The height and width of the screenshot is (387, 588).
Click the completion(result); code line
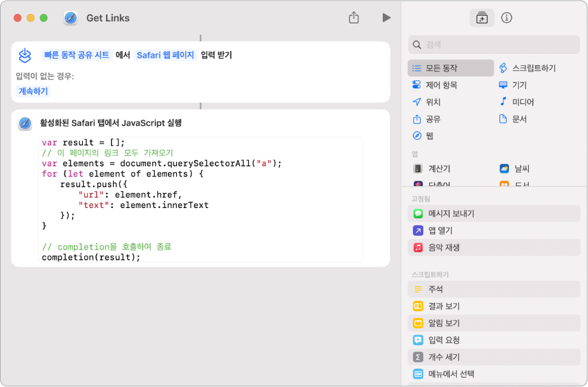point(91,257)
